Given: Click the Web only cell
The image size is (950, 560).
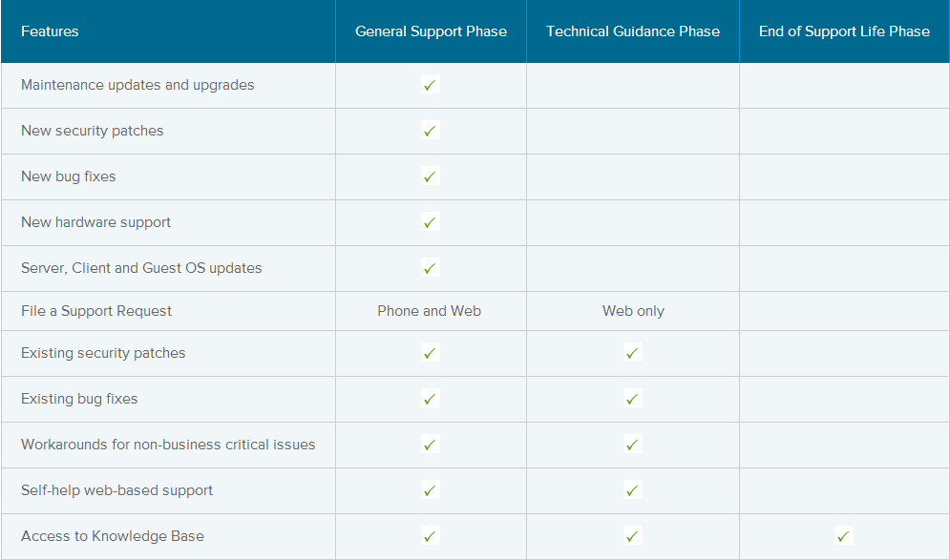Looking at the screenshot, I should tap(633, 311).
